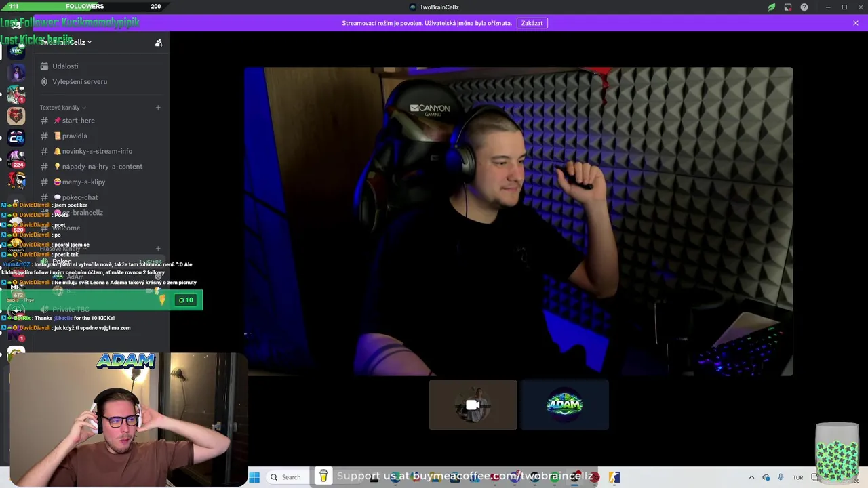Open the Události events entry
Screen dimensions: 868x488
pyautogui.click(x=65, y=66)
